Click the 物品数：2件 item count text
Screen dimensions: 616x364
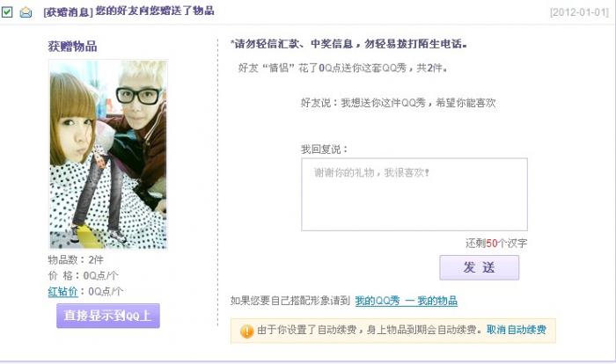76,260
